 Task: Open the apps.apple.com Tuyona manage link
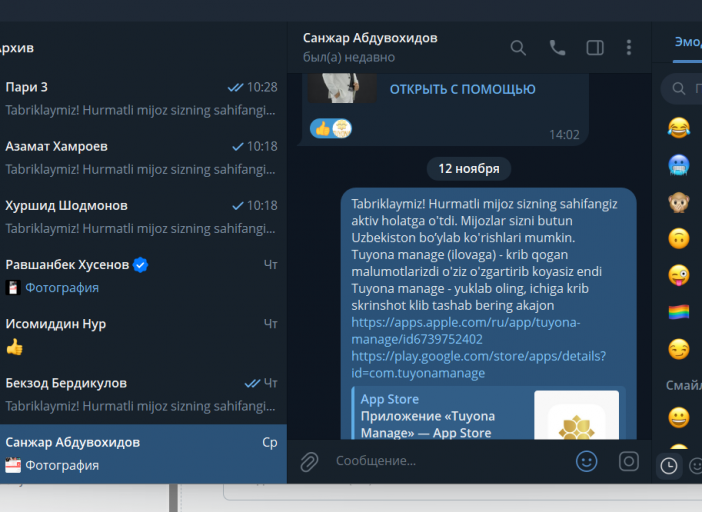tap(466, 331)
